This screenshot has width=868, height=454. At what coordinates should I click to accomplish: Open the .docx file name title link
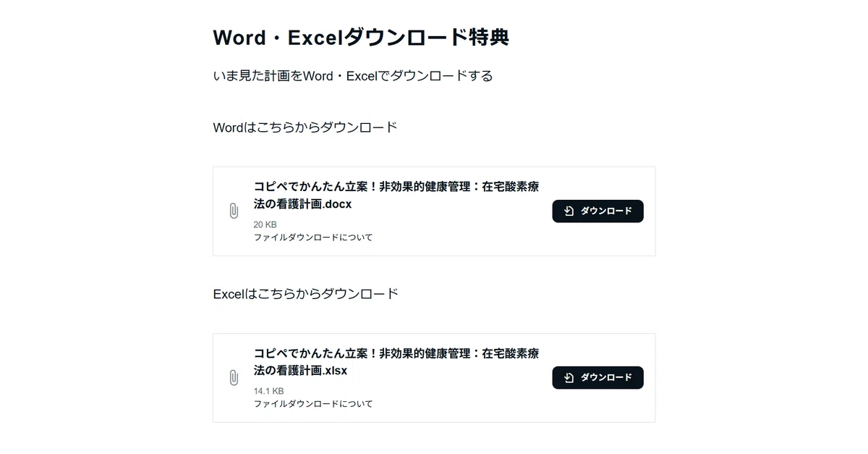click(396, 196)
